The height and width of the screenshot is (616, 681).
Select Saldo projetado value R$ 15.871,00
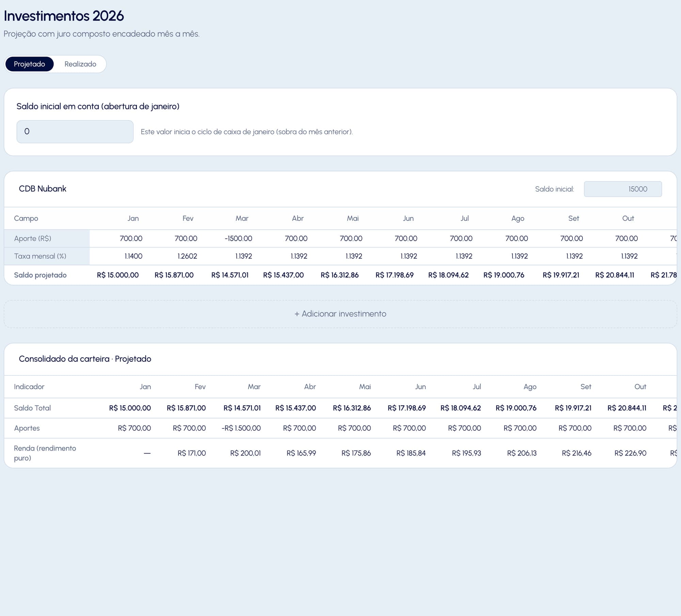point(174,275)
